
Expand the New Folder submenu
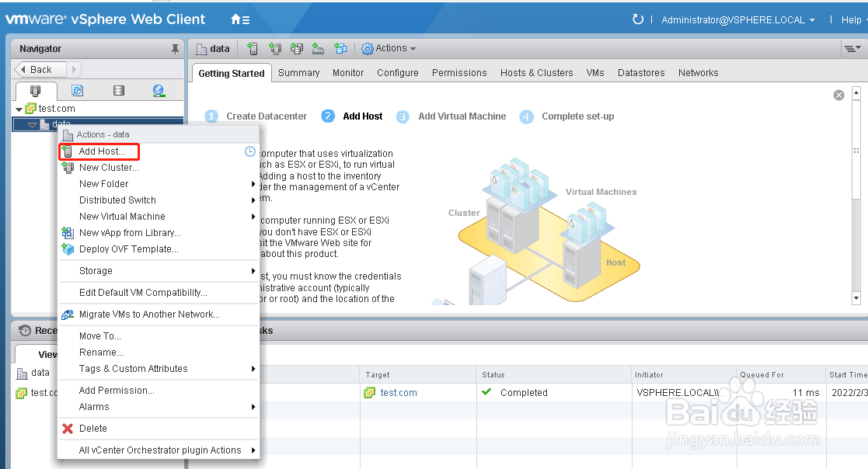pyautogui.click(x=253, y=183)
